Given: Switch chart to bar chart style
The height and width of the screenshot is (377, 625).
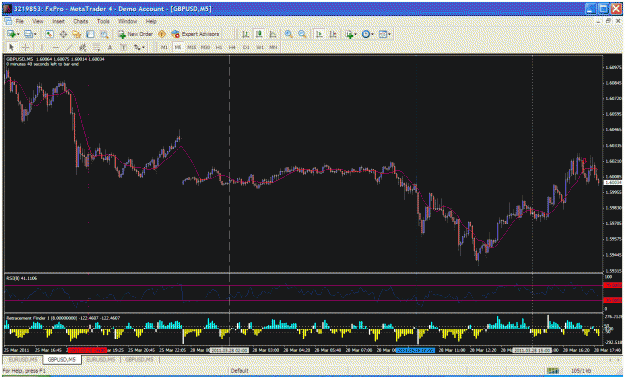Looking at the screenshot, I should (x=246, y=34).
